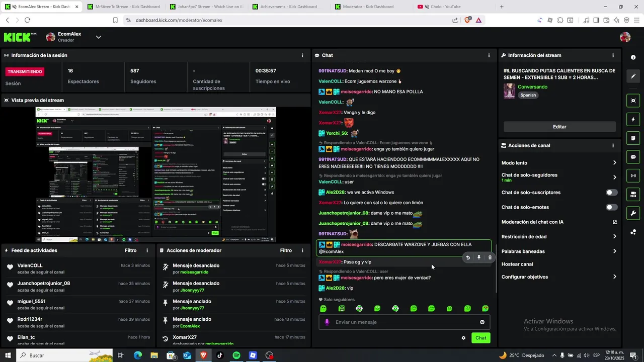Open the Brave VPN shield icon
The image size is (644, 362).
(626, 20)
